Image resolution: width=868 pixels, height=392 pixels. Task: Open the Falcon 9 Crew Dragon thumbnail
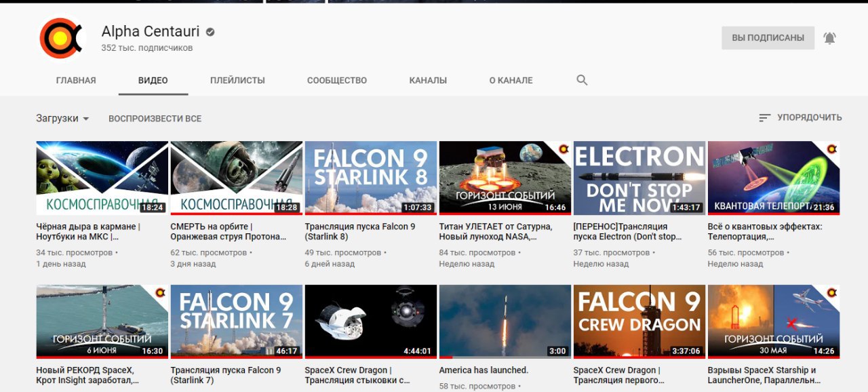pos(639,321)
